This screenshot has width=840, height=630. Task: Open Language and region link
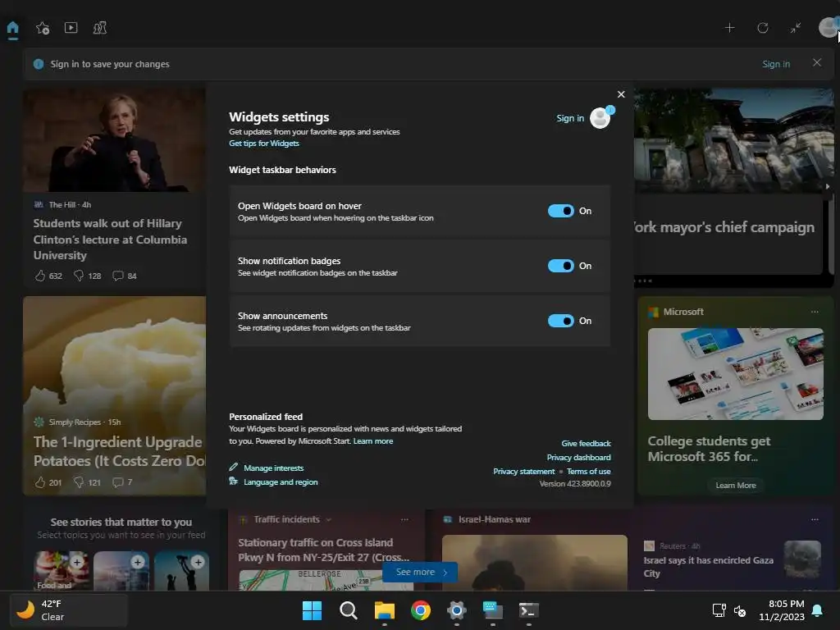pyautogui.click(x=281, y=482)
